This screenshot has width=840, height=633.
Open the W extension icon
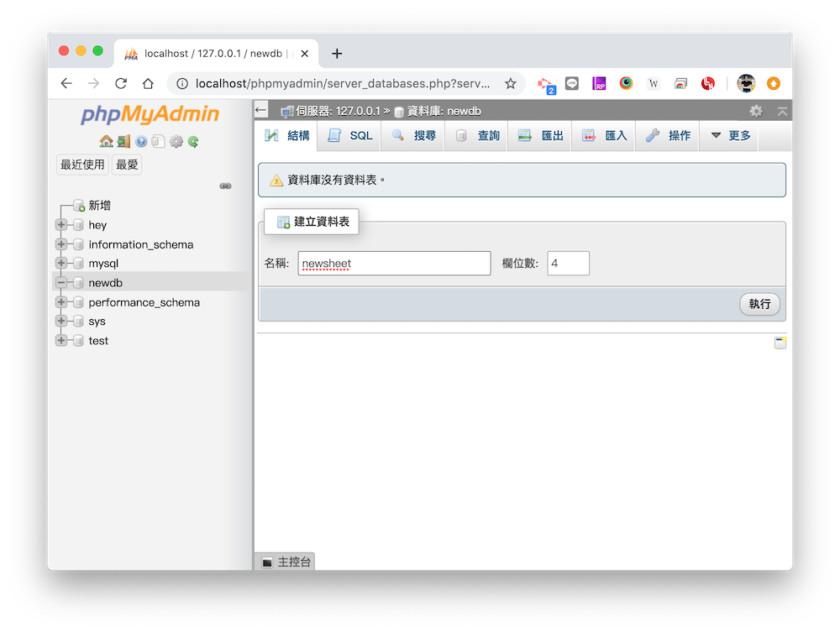(653, 84)
